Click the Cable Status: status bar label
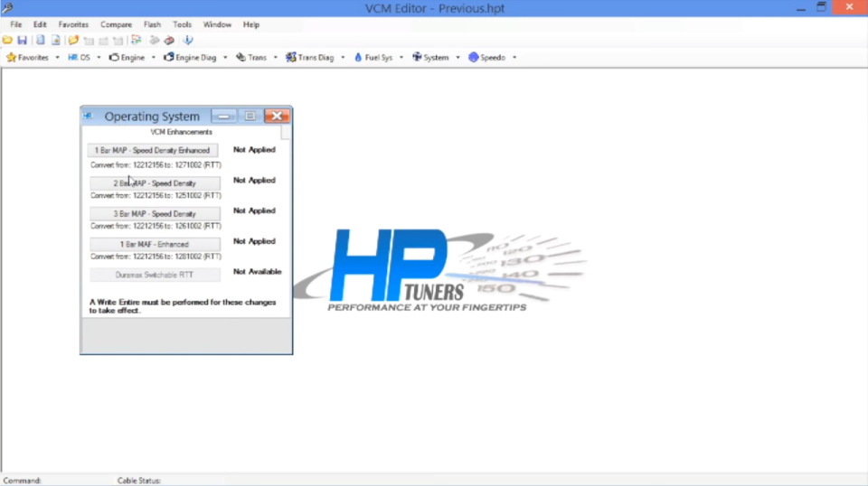This screenshot has width=868, height=486. tap(139, 481)
